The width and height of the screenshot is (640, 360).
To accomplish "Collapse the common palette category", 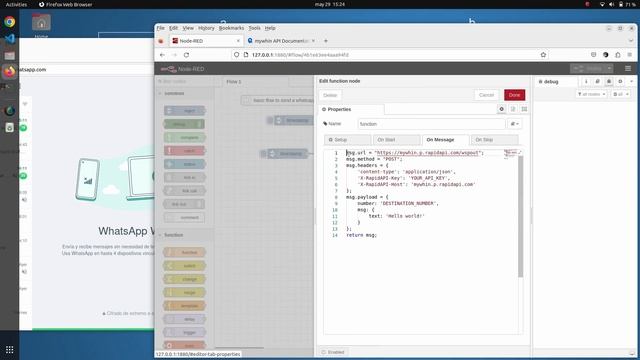I will tap(184, 93).
